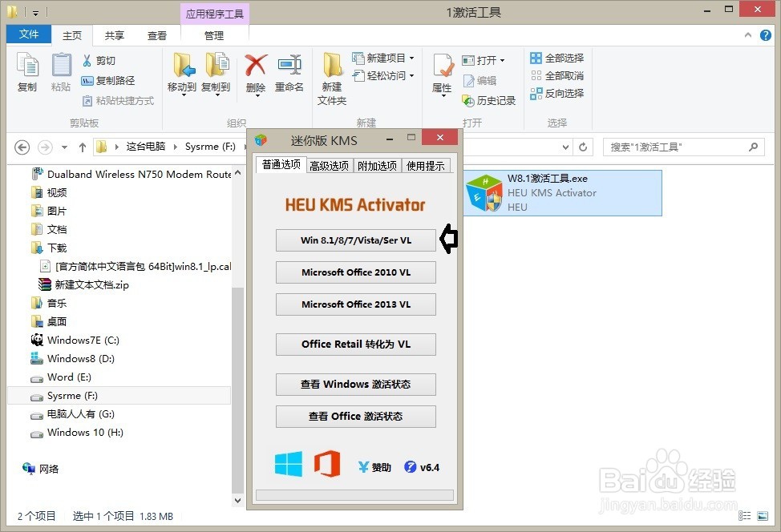The width and height of the screenshot is (781, 532).
Task: Open the Move To (移动到) menu
Action: click(x=182, y=74)
